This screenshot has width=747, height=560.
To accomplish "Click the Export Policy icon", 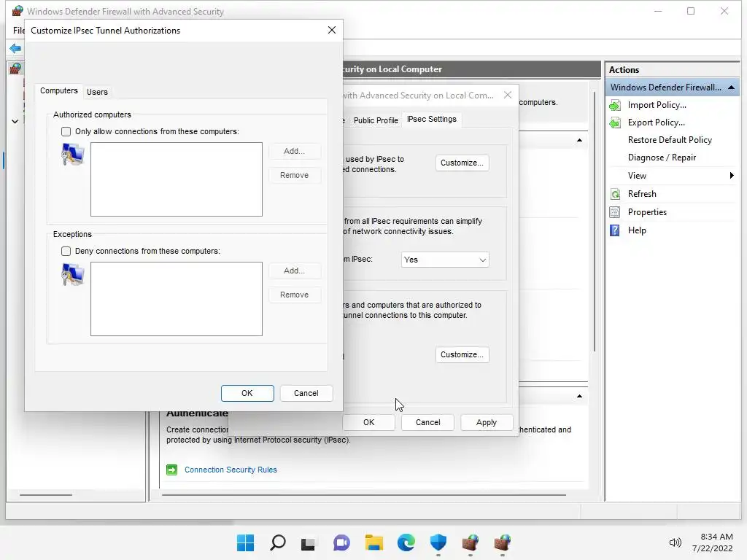I will [615, 122].
